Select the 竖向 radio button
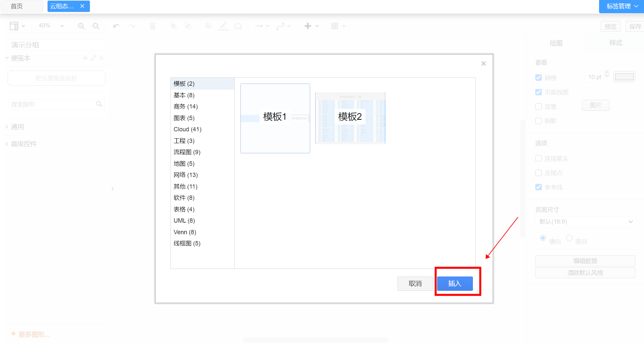The image size is (644, 345). (x=569, y=238)
